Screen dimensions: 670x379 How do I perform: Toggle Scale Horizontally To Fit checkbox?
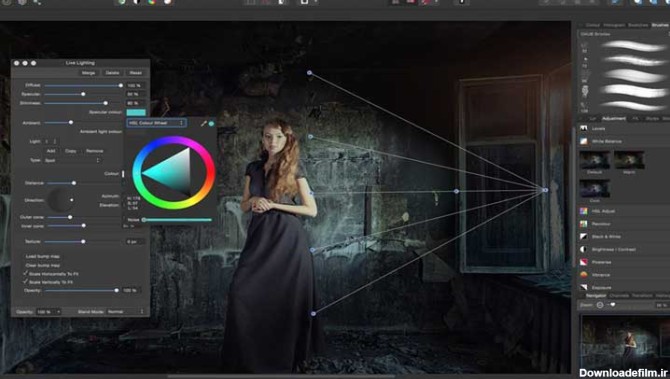(x=26, y=273)
